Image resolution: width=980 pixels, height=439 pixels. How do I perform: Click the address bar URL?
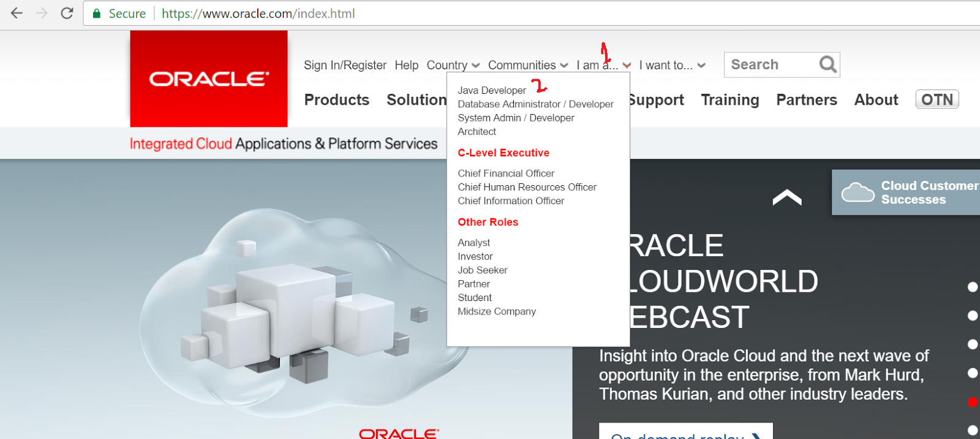pyautogui.click(x=258, y=13)
